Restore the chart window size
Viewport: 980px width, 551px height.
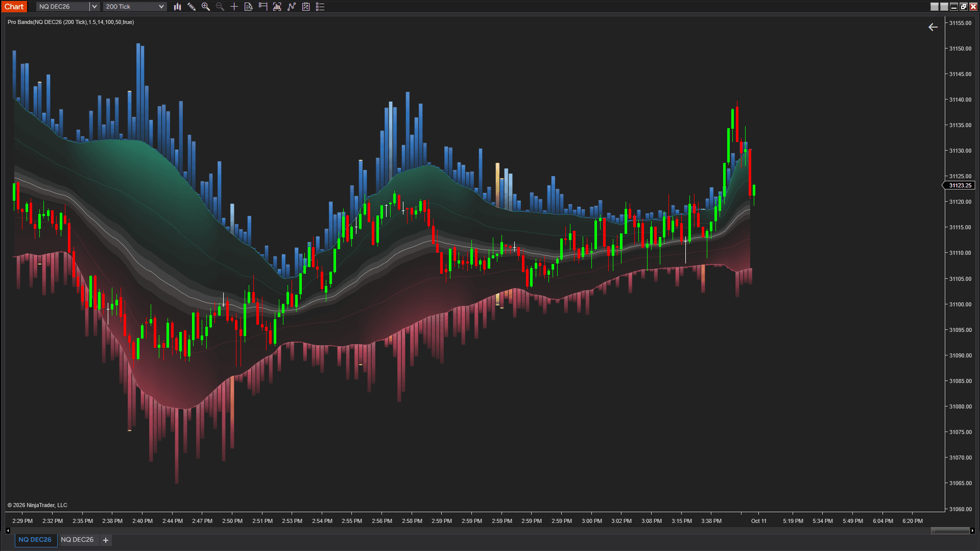pyautogui.click(x=964, y=7)
